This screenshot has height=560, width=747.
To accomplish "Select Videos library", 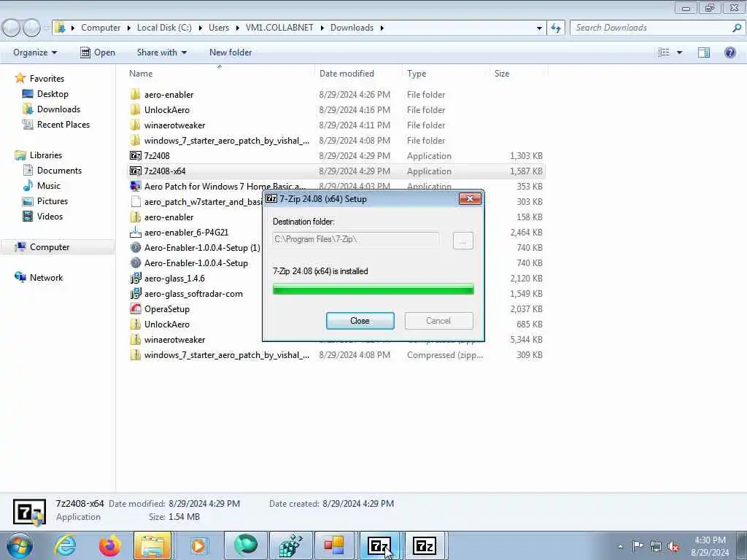I will pyautogui.click(x=50, y=216).
